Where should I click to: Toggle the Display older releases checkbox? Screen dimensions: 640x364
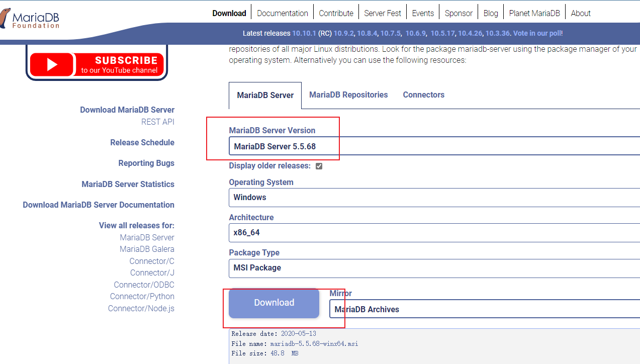[x=319, y=166]
